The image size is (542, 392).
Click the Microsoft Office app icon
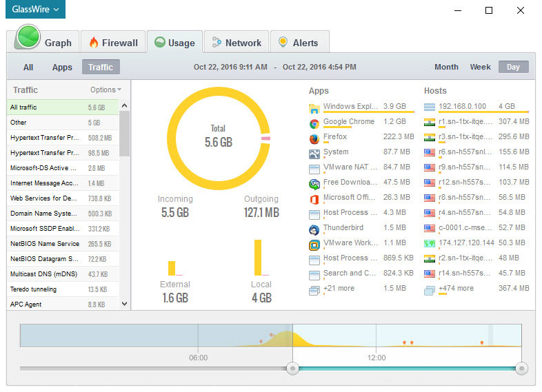pos(314,198)
